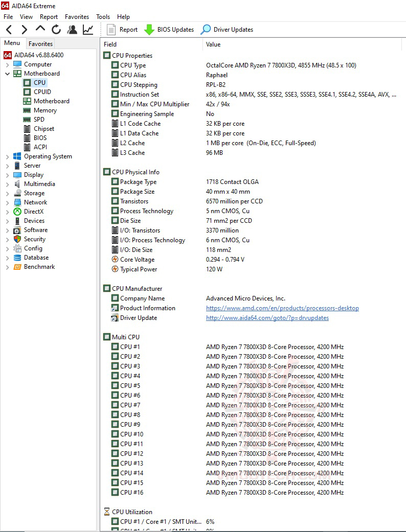Select the Config gears icon
Image resolution: width=406 pixels, height=532 pixels.
point(17,248)
